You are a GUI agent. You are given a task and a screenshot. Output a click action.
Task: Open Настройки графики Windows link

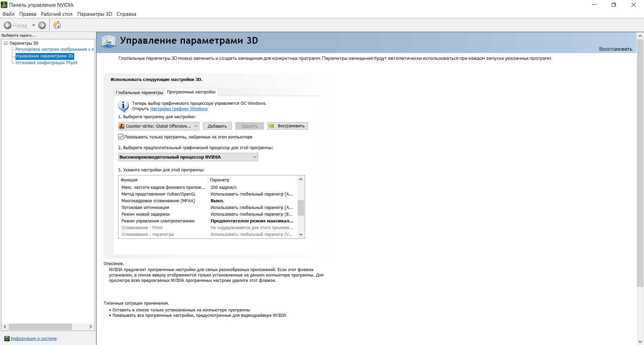coord(179,109)
